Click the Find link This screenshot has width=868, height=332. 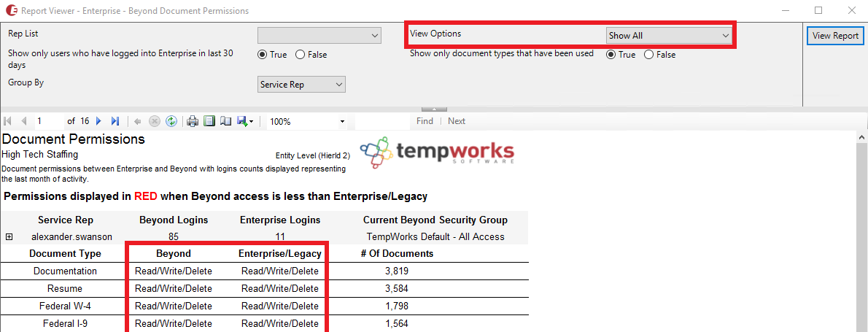pos(425,121)
